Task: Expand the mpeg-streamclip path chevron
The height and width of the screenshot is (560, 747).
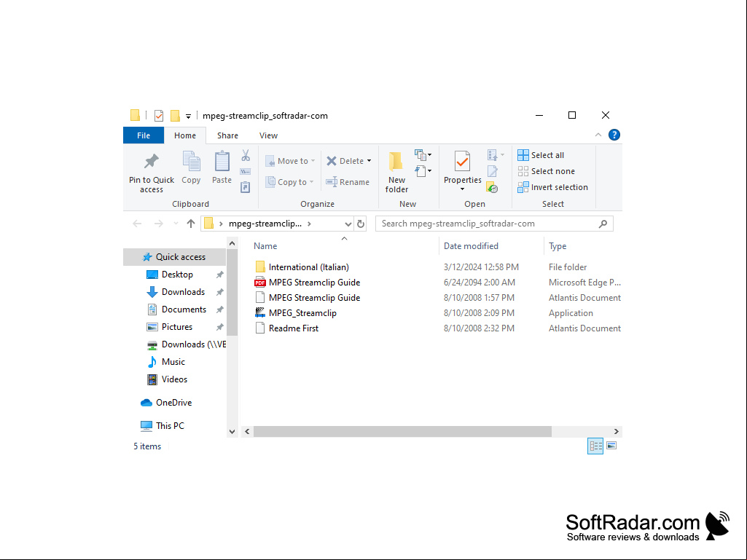Action: point(310,224)
